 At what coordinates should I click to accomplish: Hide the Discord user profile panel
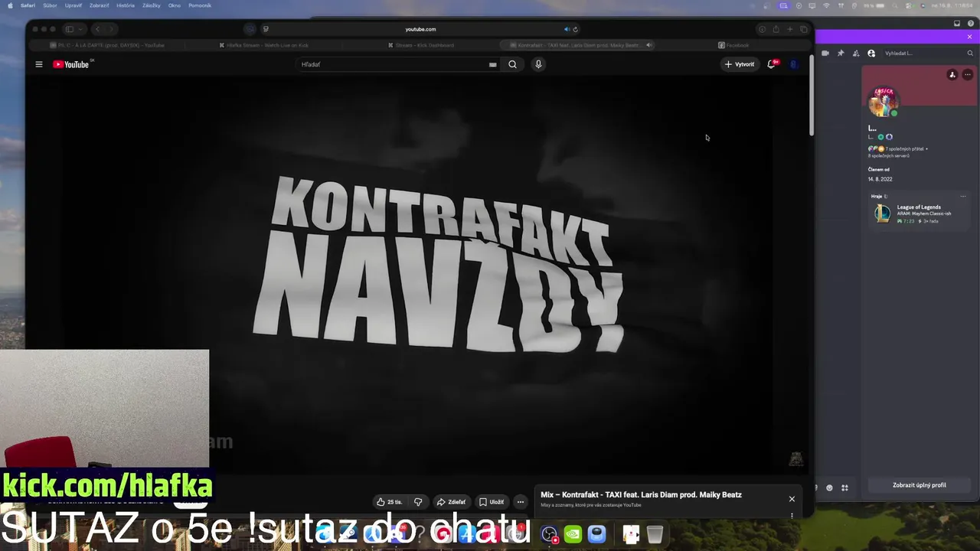871,54
